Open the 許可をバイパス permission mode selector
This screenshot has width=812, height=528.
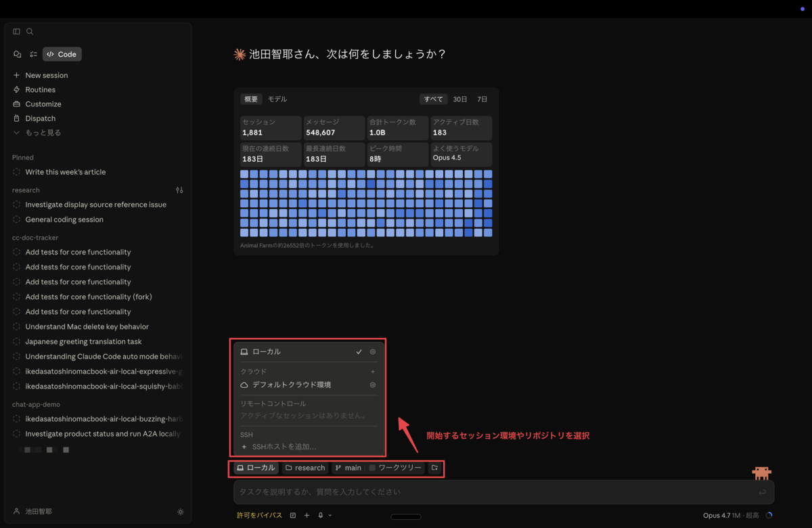[x=260, y=515]
